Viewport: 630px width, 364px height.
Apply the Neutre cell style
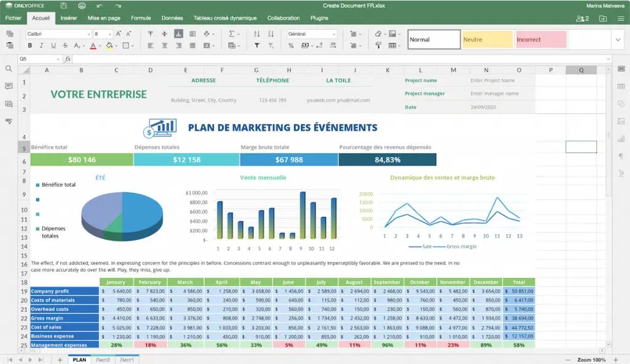pos(487,39)
